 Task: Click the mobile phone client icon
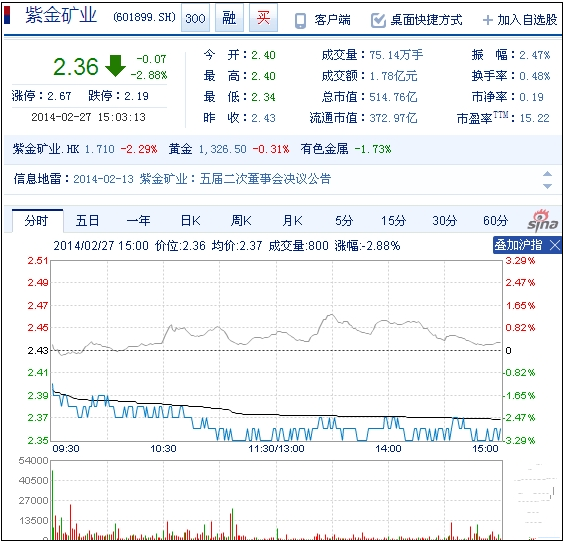(x=300, y=20)
